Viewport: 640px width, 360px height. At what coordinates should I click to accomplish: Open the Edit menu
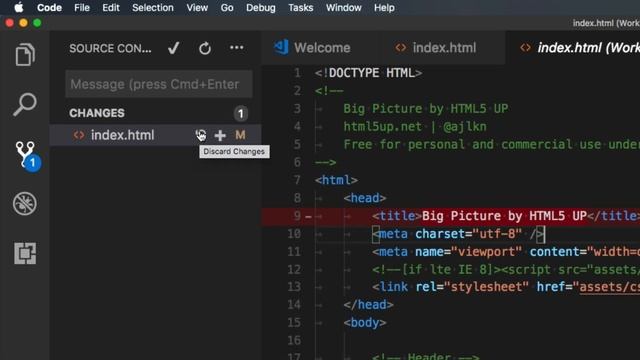pyautogui.click(x=111, y=7)
